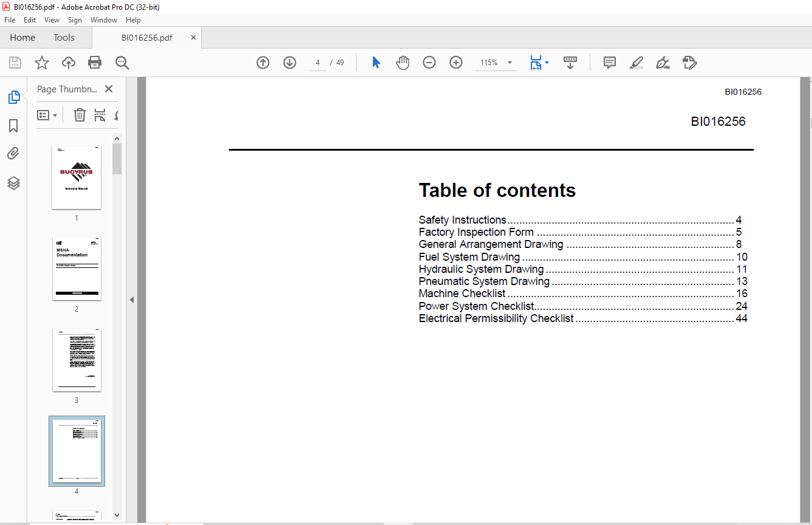Open Machine Checklist contents entry
This screenshot has width=812, height=525.
coord(583,293)
